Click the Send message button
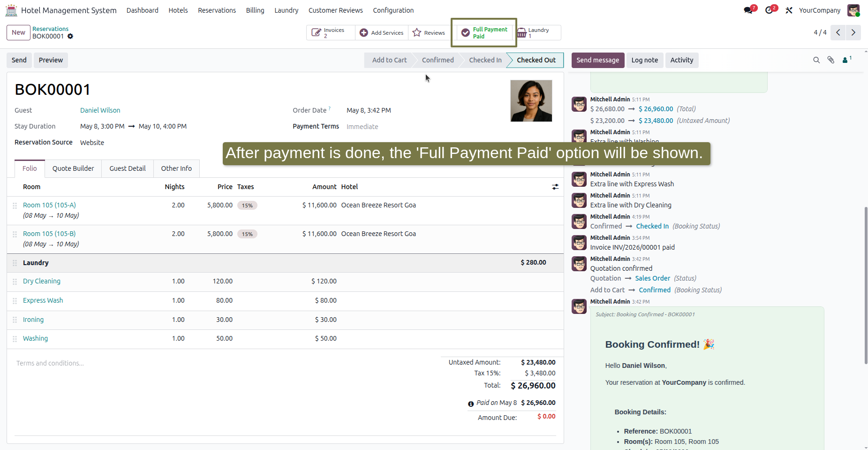Screen dimensions: 868x450 [x=598, y=60]
